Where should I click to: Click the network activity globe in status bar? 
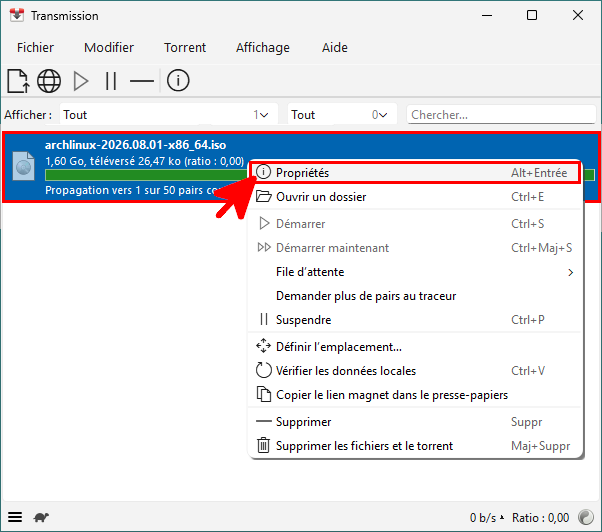[x=586, y=517]
